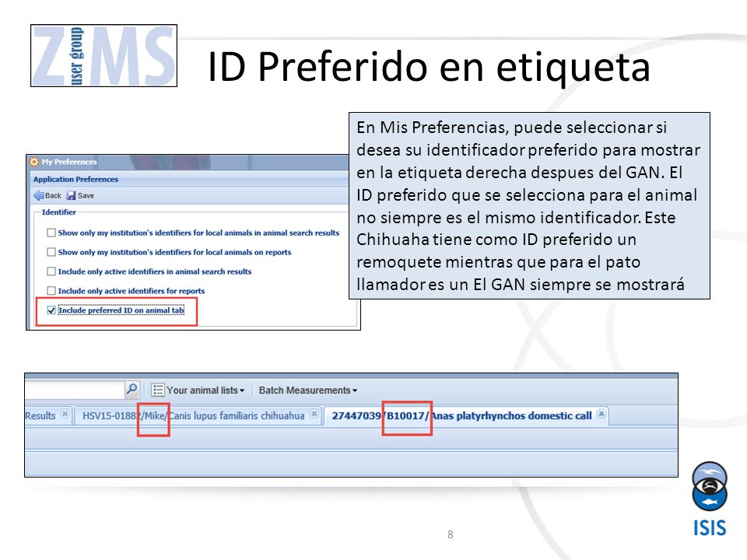Click the slide page number 8

(x=451, y=534)
